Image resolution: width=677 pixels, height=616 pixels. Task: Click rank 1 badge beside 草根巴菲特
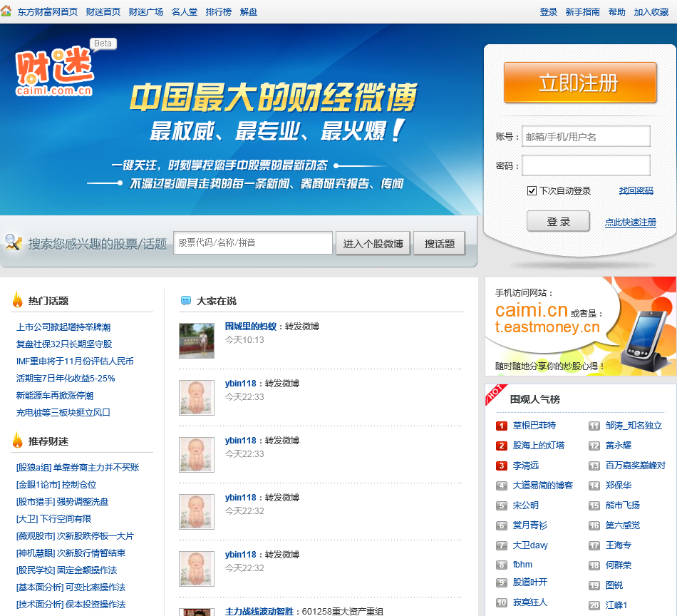tap(501, 426)
